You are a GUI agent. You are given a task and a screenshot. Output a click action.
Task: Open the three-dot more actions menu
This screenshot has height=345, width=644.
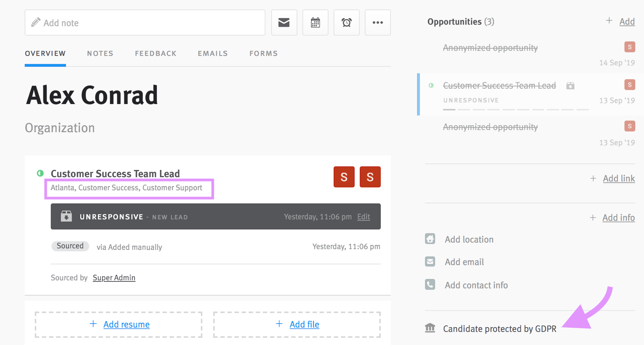point(378,23)
